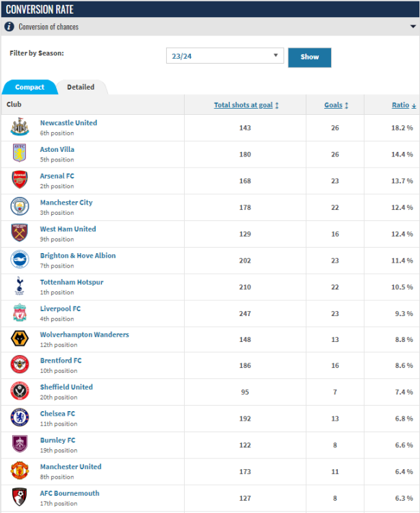This screenshot has height=513, width=420.
Task: Click the Aston Villa club crest
Action: pyautogui.click(x=20, y=153)
